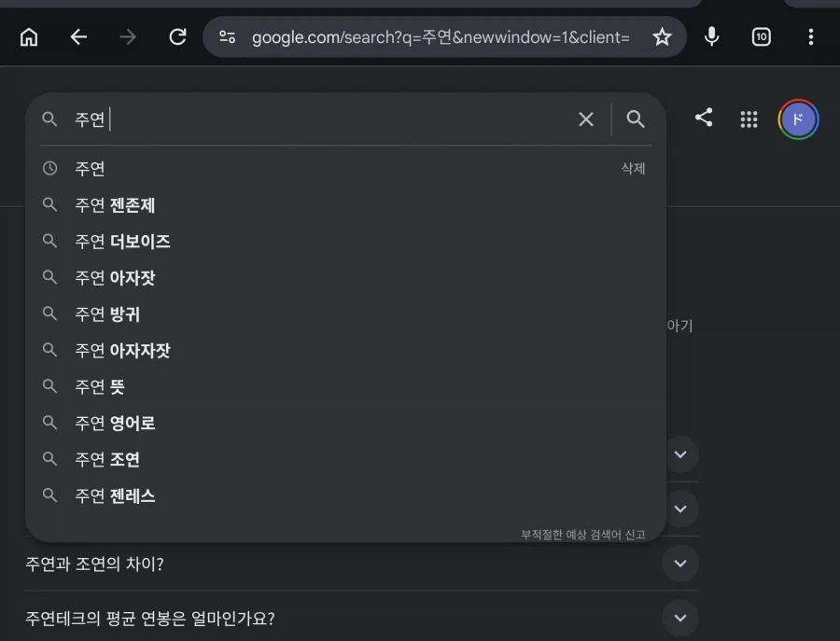Click the magnifier icon beside 주연 젠레스
Screen dimensions: 840x641
coord(49,495)
